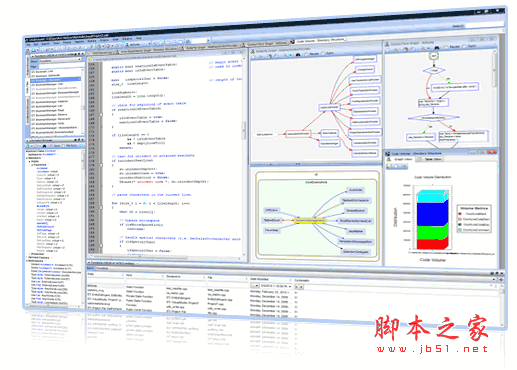Open the Help menu
517x370 pixels.
click(x=138, y=38)
